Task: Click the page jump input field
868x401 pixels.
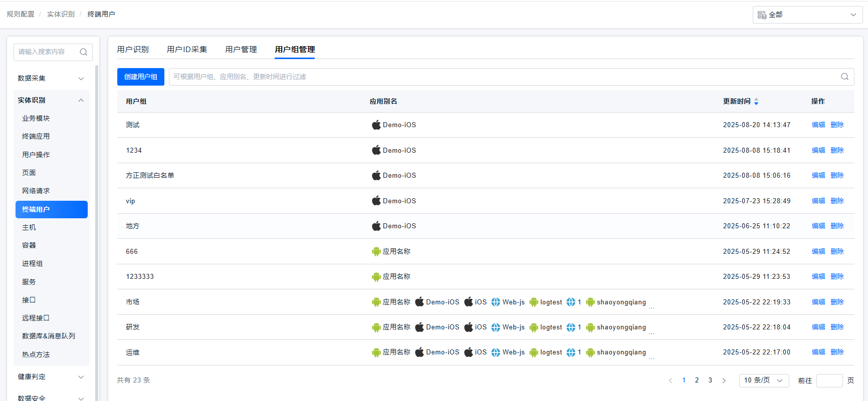Action: coord(829,380)
